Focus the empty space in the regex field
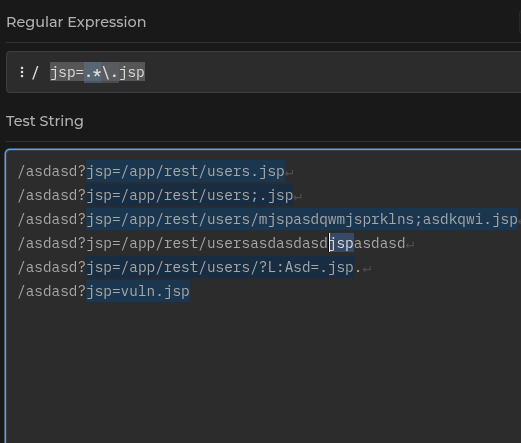This screenshot has width=521, height=443. point(333,72)
